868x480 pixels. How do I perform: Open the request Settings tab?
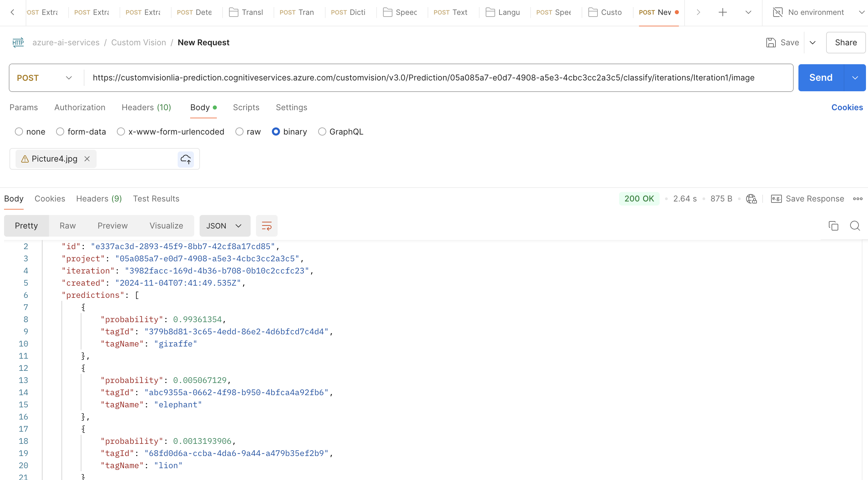pyautogui.click(x=291, y=107)
